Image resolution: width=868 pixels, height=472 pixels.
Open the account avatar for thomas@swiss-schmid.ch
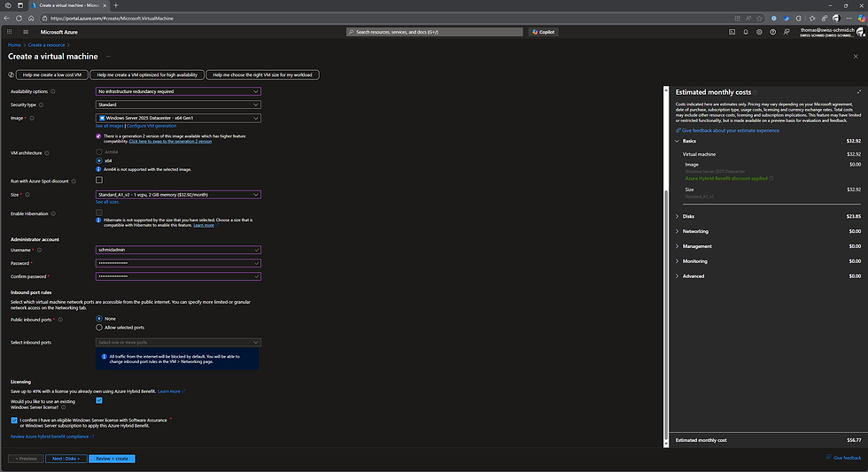pyautogui.click(x=861, y=32)
